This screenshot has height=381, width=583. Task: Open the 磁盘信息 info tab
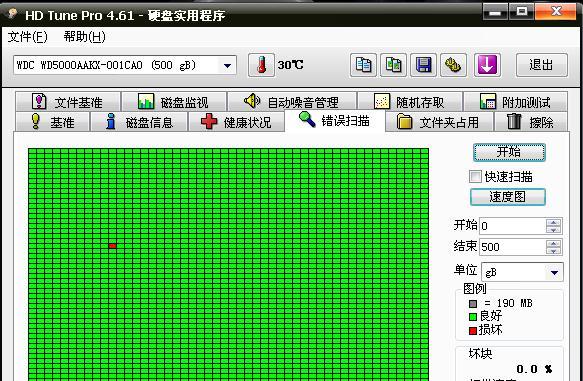pos(139,122)
